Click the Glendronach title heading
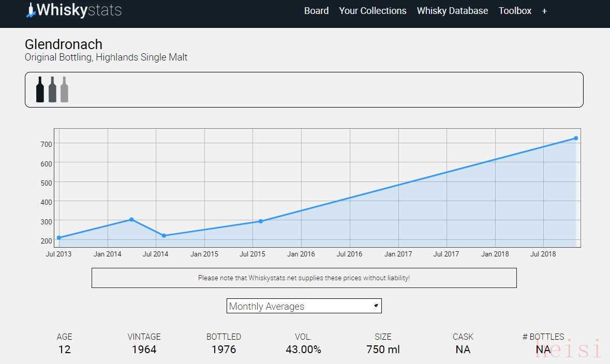 tap(64, 44)
